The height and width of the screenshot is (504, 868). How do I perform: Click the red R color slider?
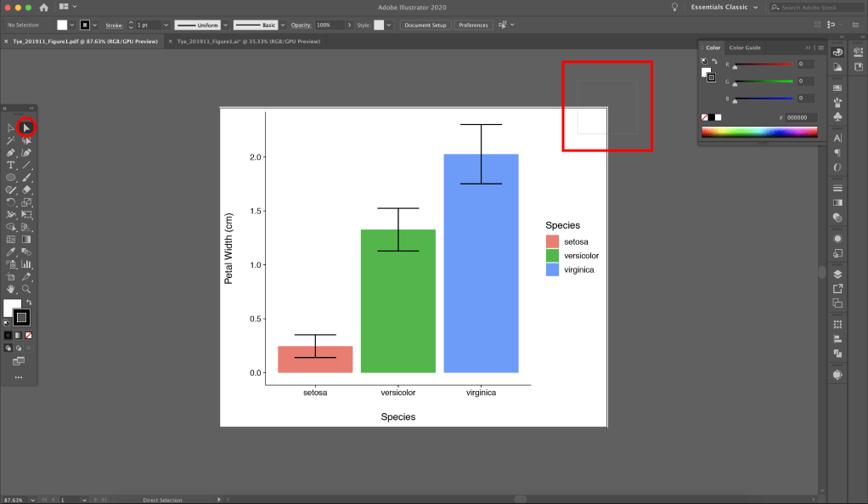click(763, 65)
